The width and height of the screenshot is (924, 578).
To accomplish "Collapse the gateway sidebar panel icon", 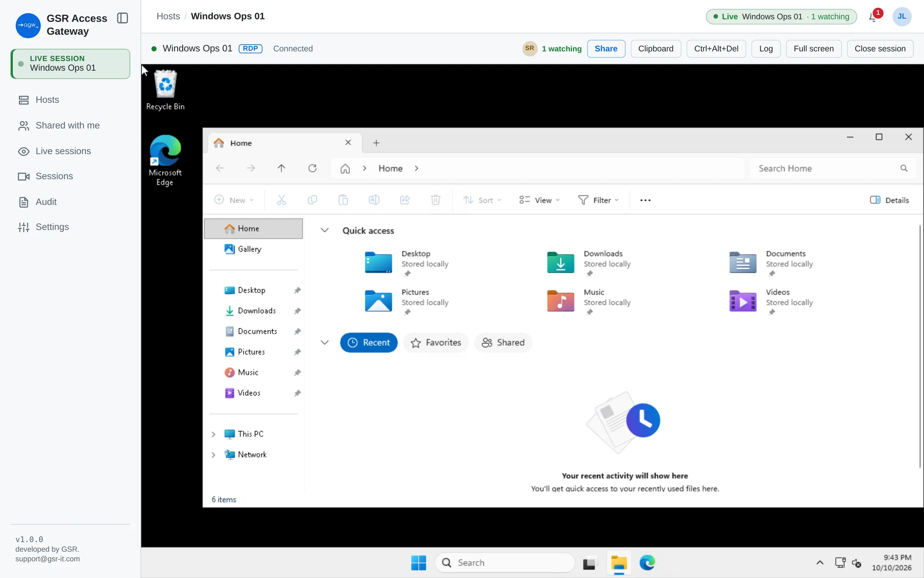I will pos(122,18).
